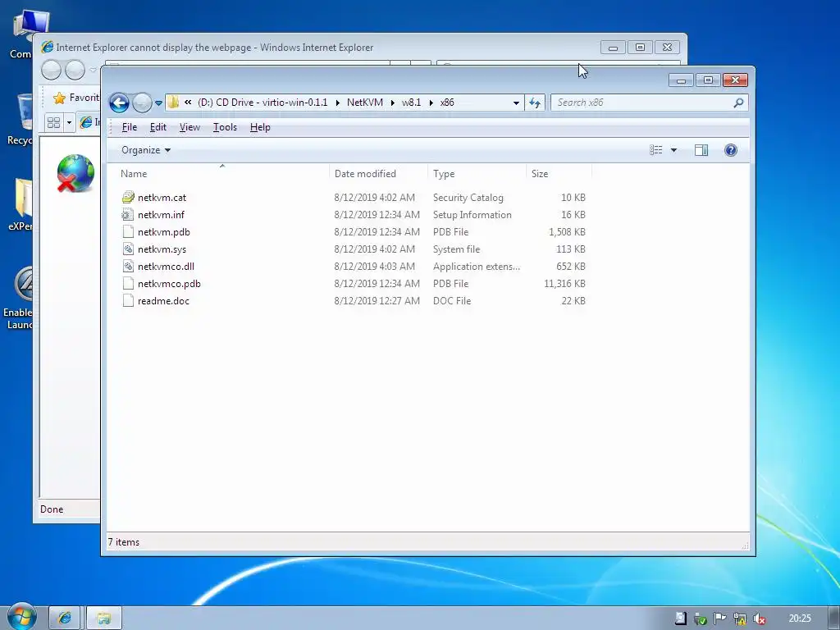This screenshot has height=630, width=840.
Task: Open the view options dropdown arrow
Action: (x=674, y=150)
